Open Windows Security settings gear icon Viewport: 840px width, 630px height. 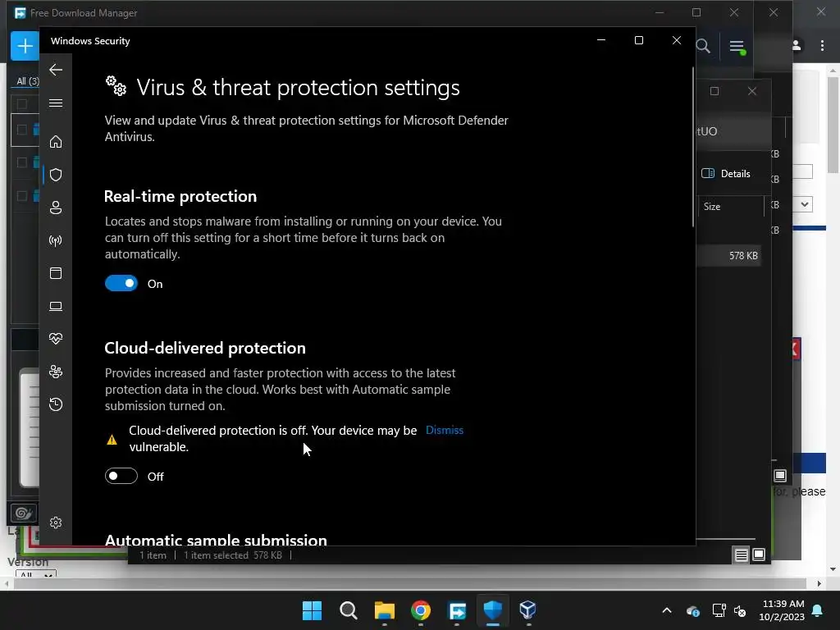(x=56, y=523)
